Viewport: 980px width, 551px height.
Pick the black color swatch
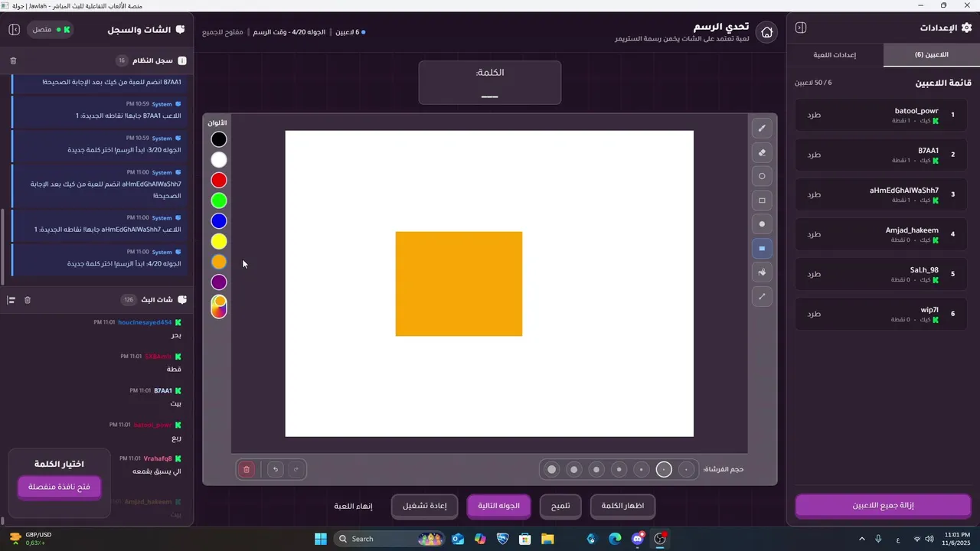219,139
